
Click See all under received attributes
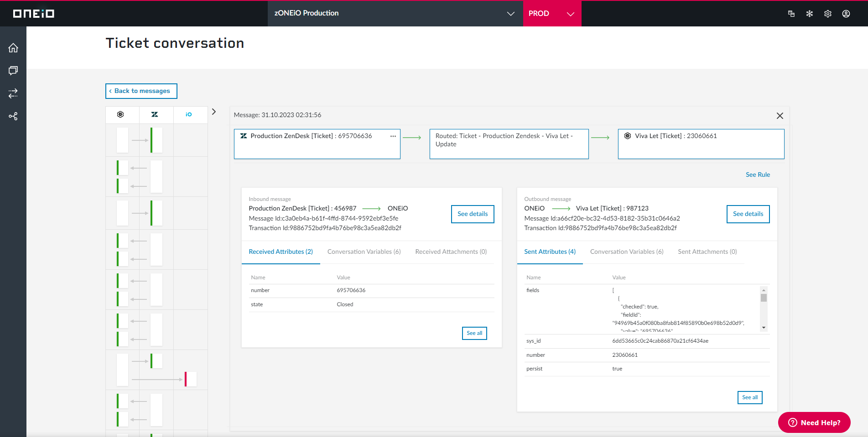point(474,333)
